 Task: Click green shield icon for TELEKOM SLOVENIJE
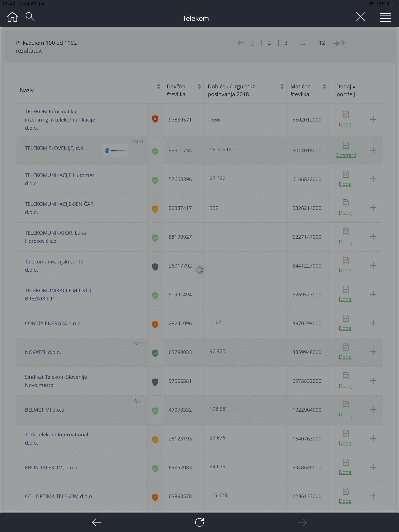[x=155, y=151]
